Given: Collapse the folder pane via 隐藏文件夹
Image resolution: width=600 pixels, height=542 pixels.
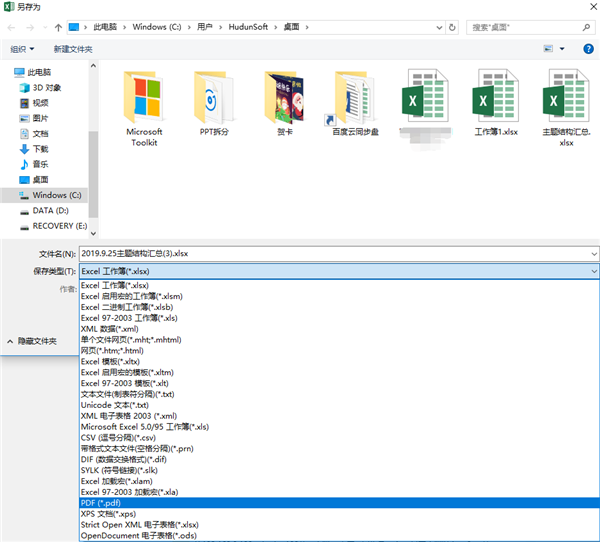Looking at the screenshot, I should point(32,341).
